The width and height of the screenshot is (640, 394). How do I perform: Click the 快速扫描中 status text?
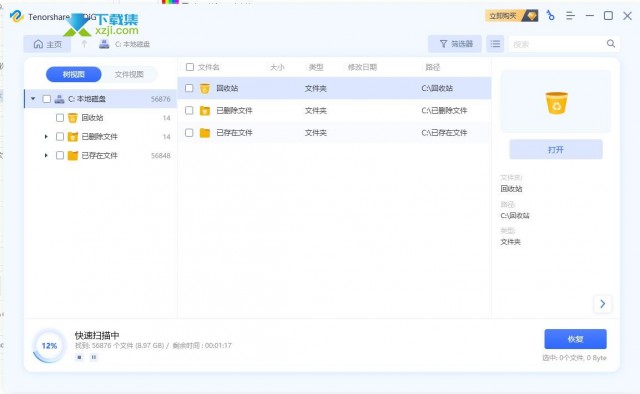[97, 335]
